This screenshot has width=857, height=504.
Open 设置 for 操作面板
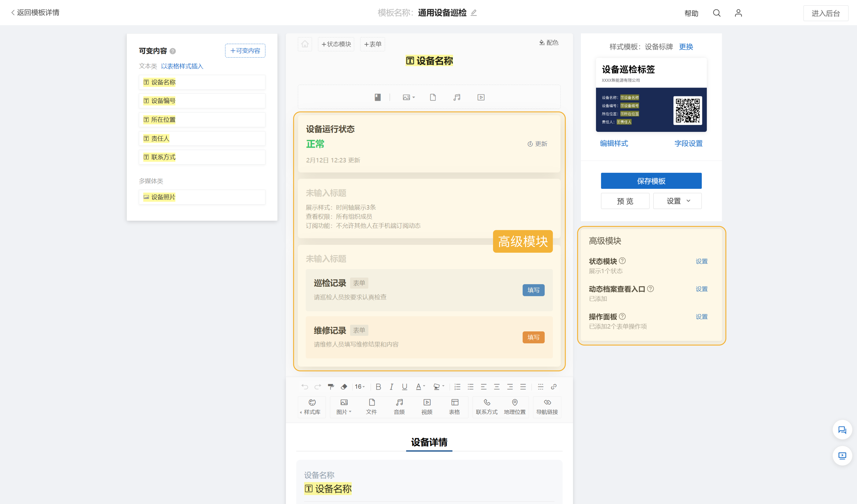701,317
